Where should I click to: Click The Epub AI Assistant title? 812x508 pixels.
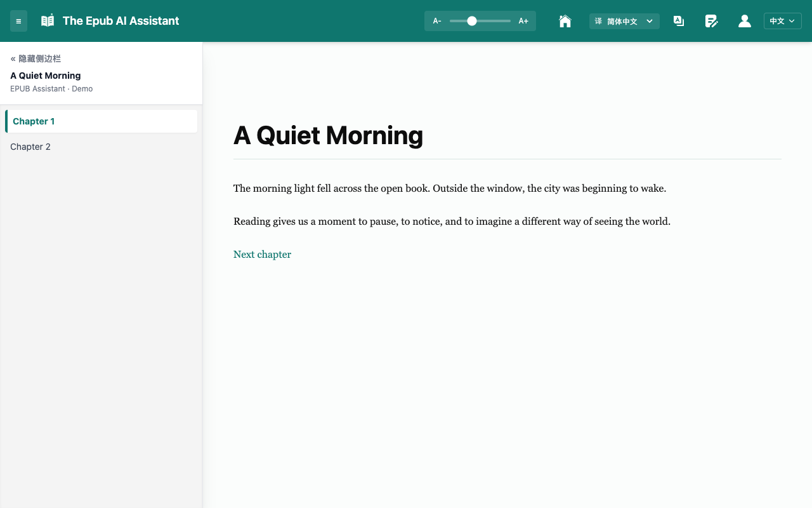coord(121,21)
